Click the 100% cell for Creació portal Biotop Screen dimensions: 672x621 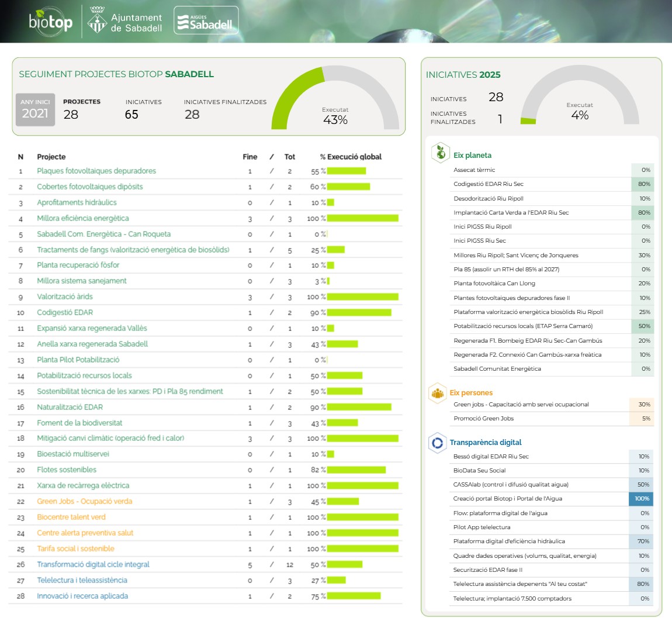pyautogui.click(x=641, y=499)
